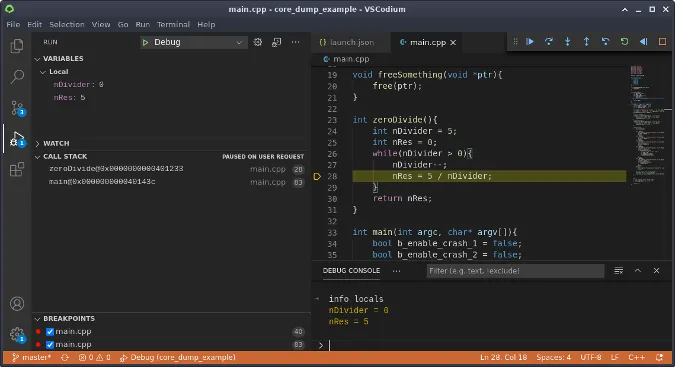This screenshot has width=675, height=367.
Task: Select zeroDivide frame in call stack
Action: pyautogui.click(x=171, y=169)
